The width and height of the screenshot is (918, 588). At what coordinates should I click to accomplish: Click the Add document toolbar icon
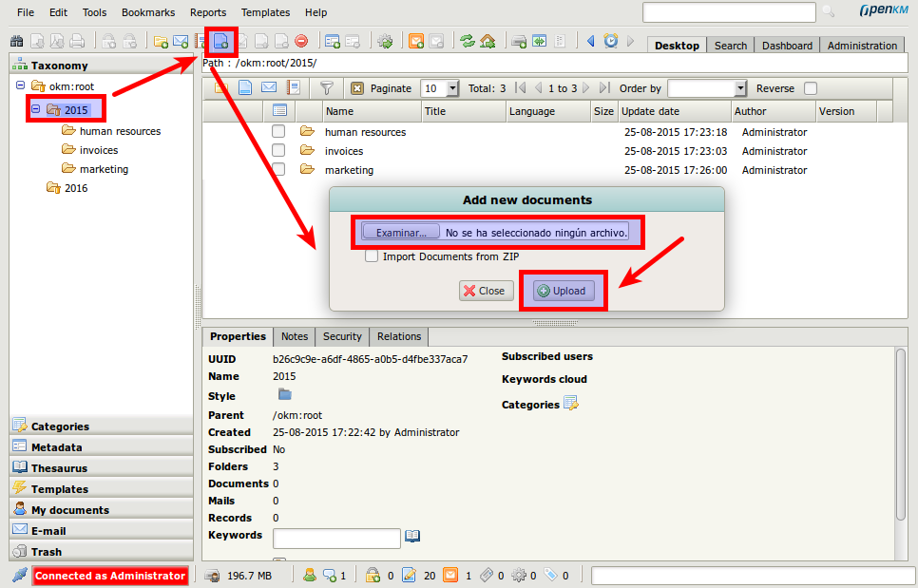[221, 41]
